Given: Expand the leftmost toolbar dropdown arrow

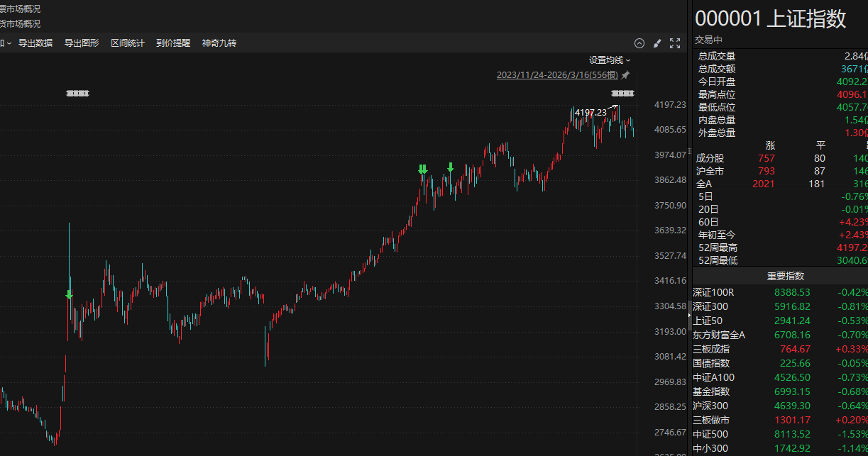Looking at the screenshot, I should 8,43.
